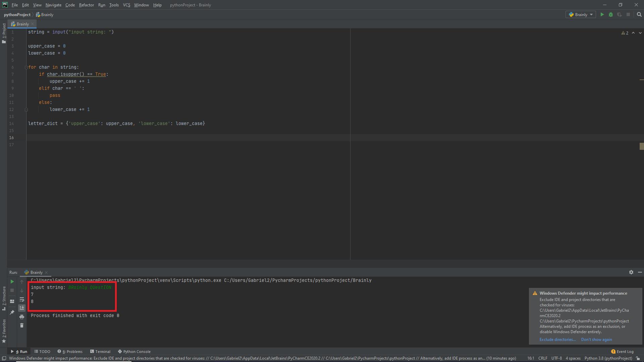Screen dimensions: 644x362
Task: Click the green Run button in top toolbar
Action: click(602, 14)
